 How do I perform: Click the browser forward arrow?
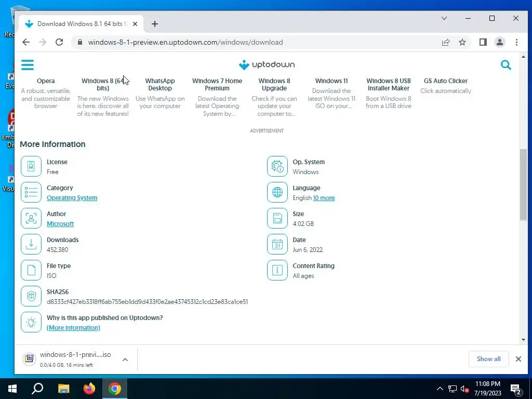coord(43,42)
